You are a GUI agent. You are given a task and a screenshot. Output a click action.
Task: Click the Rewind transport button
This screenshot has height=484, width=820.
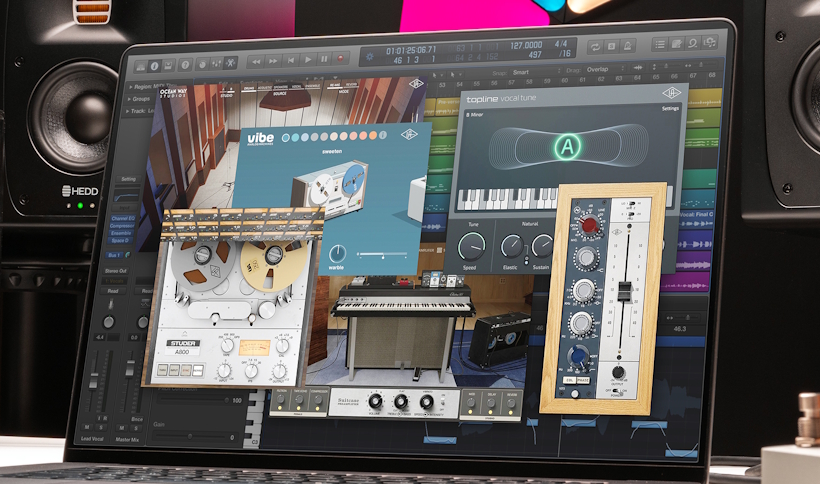click(256, 62)
